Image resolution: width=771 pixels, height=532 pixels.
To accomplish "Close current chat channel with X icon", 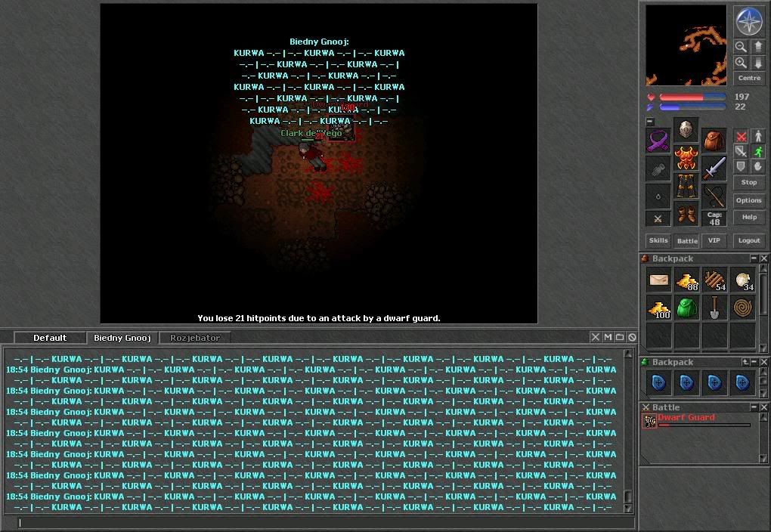I will click(x=596, y=337).
